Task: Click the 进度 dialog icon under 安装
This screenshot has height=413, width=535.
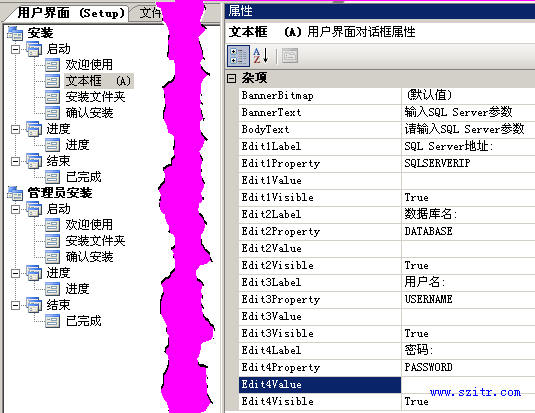Action: click(x=52, y=145)
